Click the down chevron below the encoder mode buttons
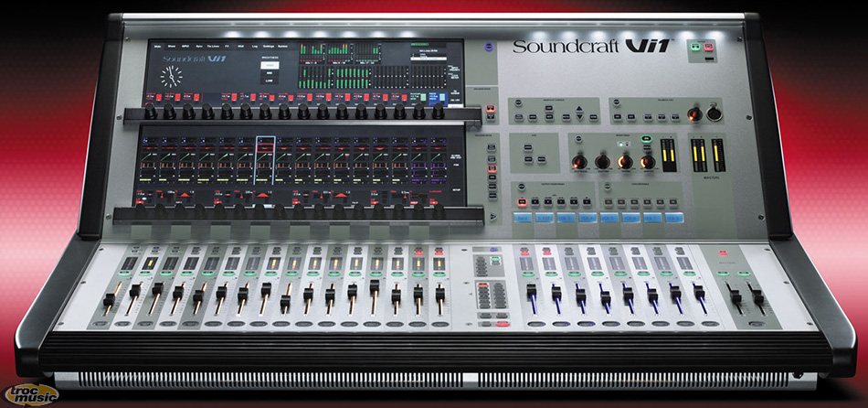 point(492,216)
